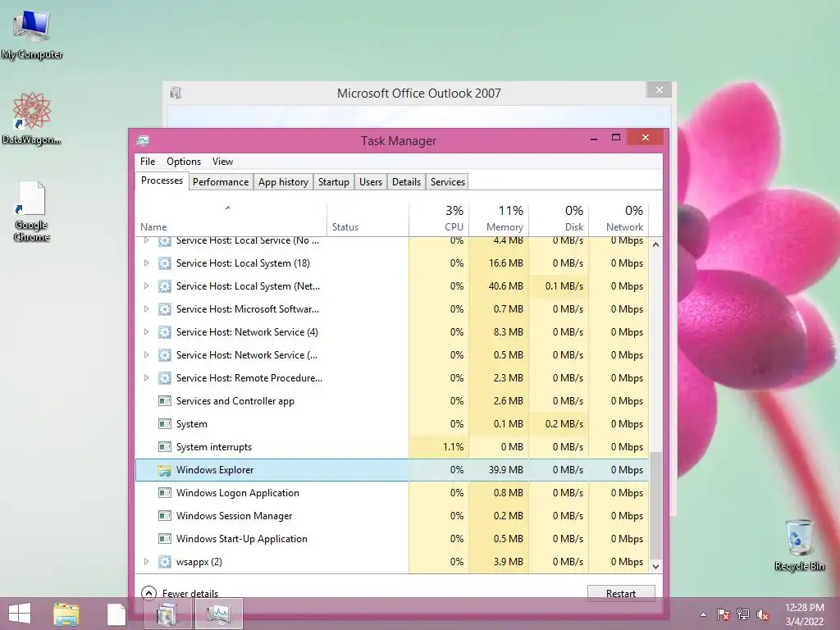This screenshot has height=630, width=840.
Task: Switch to the Performance tab
Action: click(x=220, y=181)
